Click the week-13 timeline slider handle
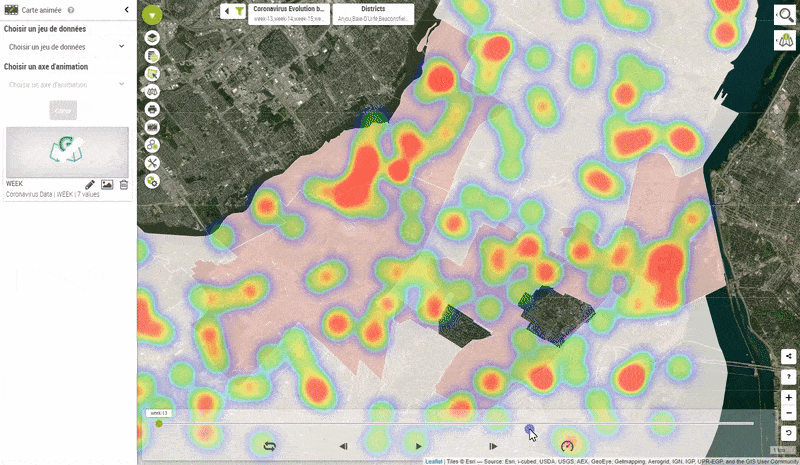800x465 pixels. tap(159, 423)
